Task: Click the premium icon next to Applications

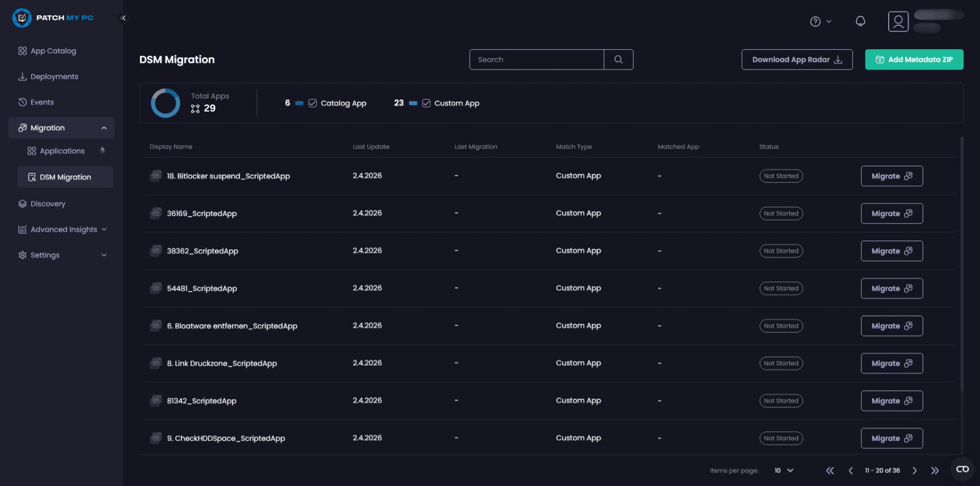Action: point(102,150)
